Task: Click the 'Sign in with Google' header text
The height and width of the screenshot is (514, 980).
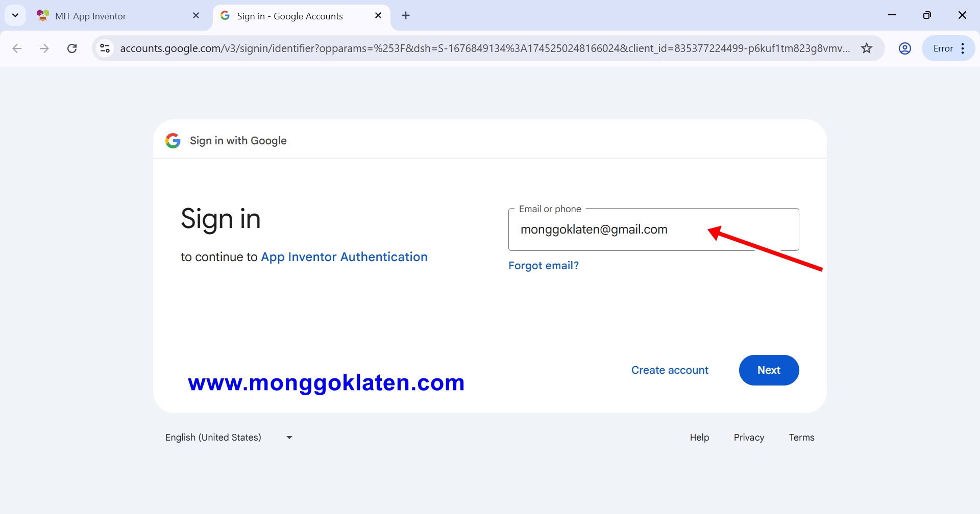Action: (238, 141)
